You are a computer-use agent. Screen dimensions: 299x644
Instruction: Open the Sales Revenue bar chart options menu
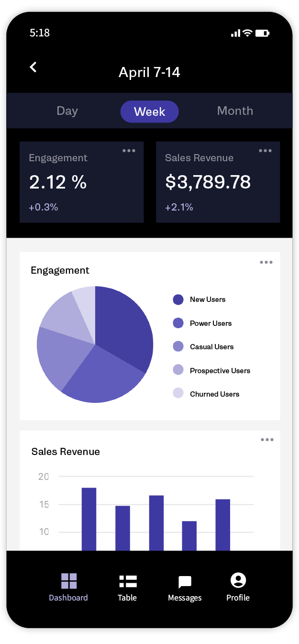click(267, 440)
